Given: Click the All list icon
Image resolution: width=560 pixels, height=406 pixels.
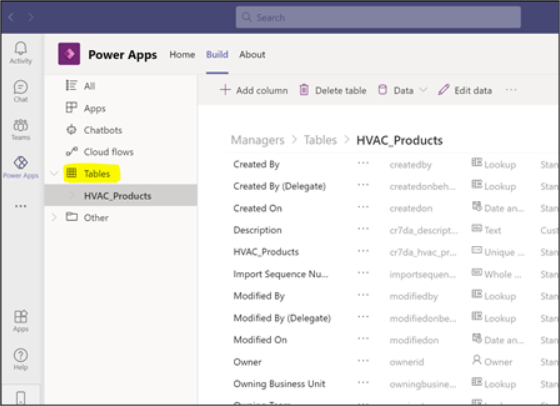Looking at the screenshot, I should [71, 85].
